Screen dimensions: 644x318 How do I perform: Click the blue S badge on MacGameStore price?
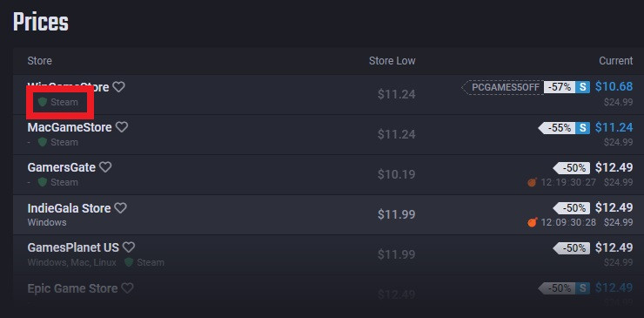coord(582,128)
